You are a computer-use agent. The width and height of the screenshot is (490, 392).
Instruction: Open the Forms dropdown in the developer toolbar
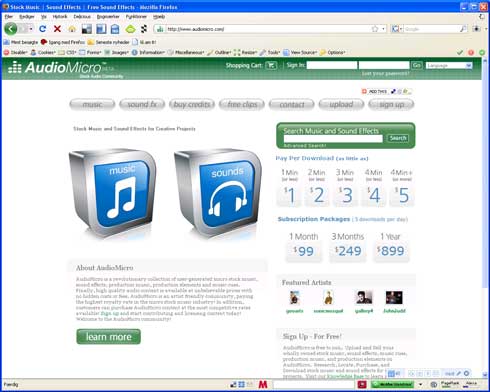click(x=90, y=52)
